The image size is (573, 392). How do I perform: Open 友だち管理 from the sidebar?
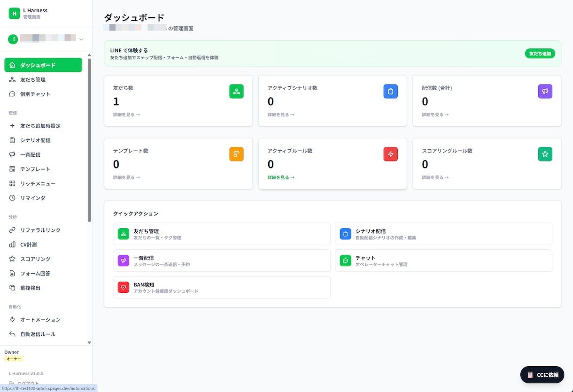(43, 80)
